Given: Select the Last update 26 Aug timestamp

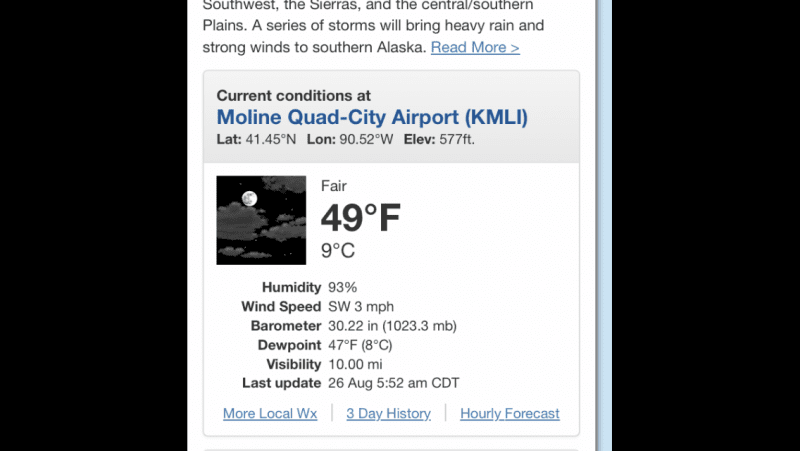Looking at the screenshot, I should [x=393, y=383].
